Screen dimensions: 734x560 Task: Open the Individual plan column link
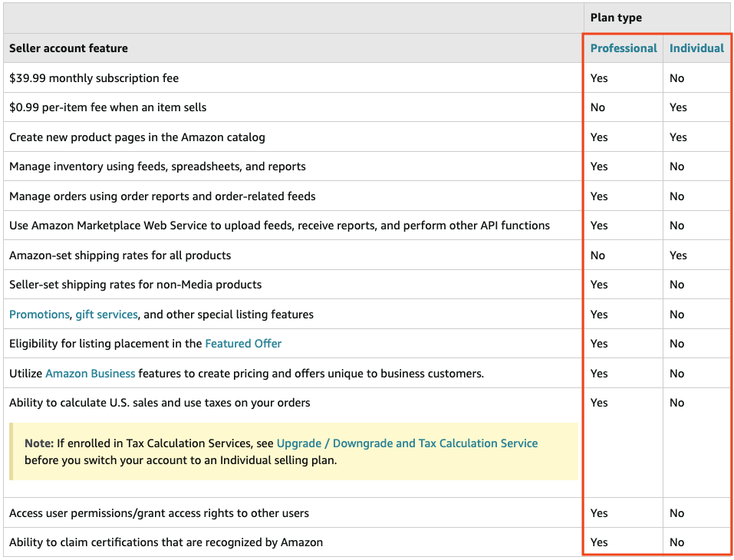tap(696, 48)
